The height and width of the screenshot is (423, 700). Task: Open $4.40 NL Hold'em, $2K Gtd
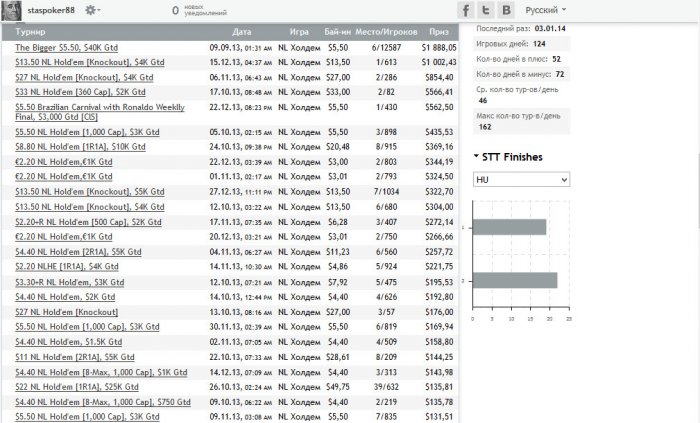click(65, 297)
